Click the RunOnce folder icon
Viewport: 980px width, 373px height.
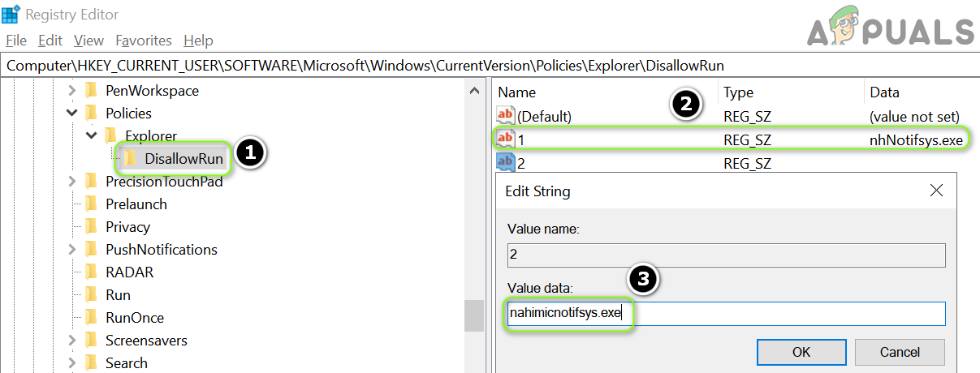click(91, 318)
